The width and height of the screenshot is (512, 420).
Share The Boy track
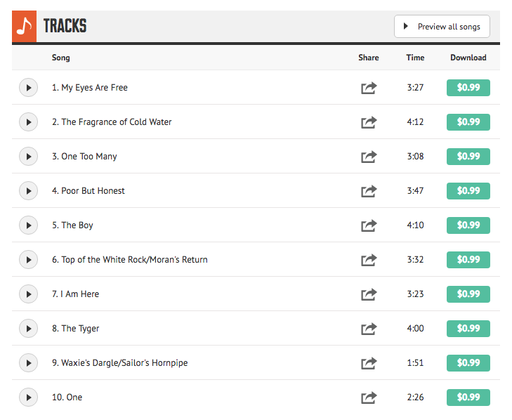click(x=369, y=225)
